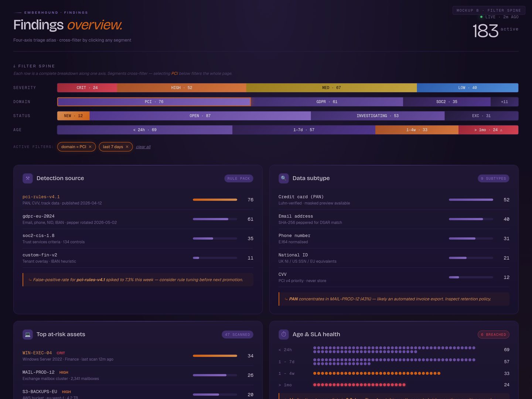Click the warning icon on >1mo segment
This screenshot has height=399, width=532.
coord(501,130)
